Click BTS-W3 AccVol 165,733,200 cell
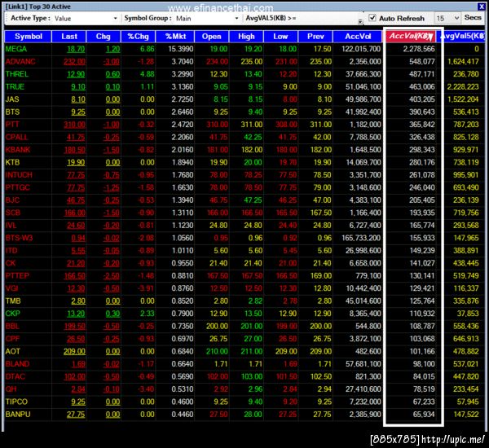Image resolution: width=489 pixels, height=448 pixels. click(361, 238)
